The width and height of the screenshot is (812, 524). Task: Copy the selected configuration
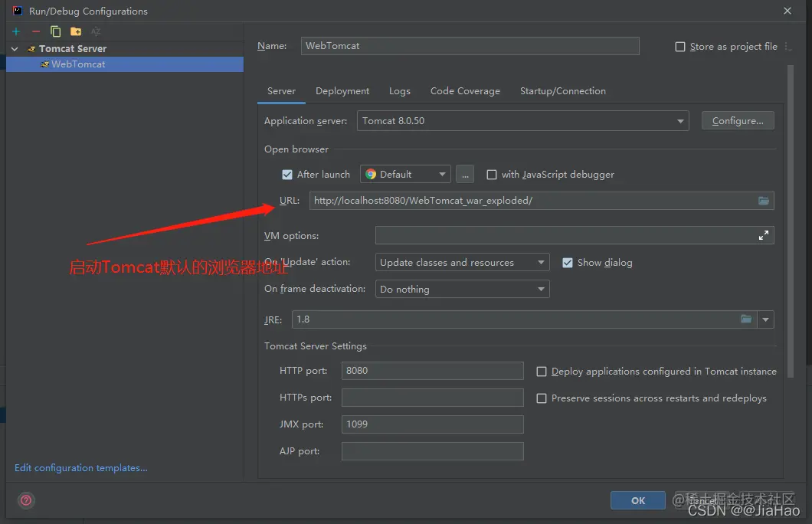click(x=55, y=31)
